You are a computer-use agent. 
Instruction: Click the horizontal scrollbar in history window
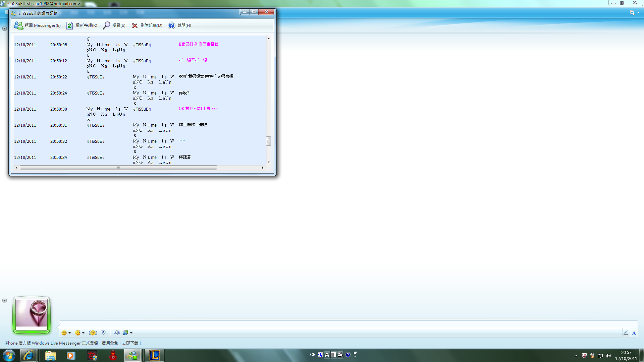(x=118, y=168)
